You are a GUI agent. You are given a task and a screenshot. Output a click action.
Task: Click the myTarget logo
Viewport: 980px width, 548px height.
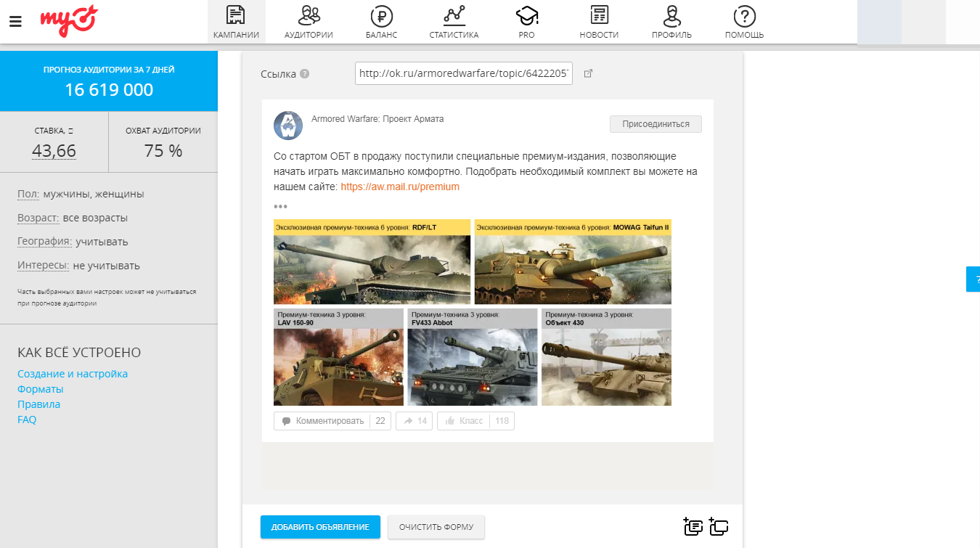(68, 21)
